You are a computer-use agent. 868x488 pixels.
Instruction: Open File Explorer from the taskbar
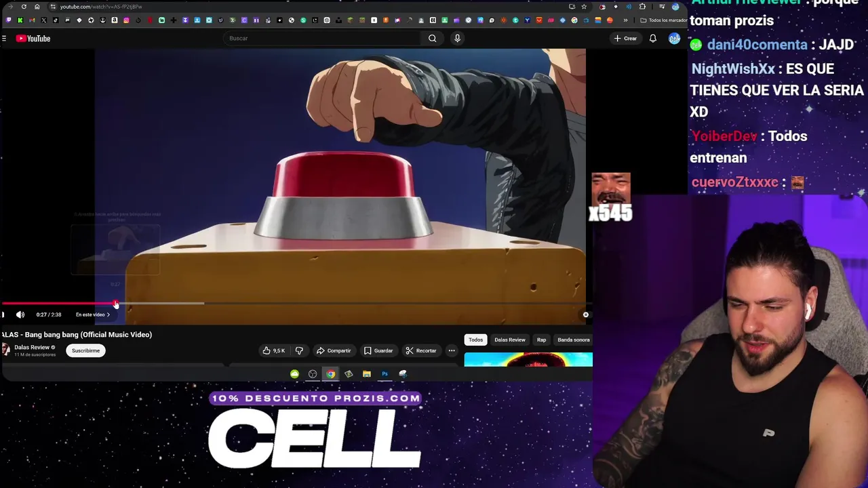click(367, 374)
